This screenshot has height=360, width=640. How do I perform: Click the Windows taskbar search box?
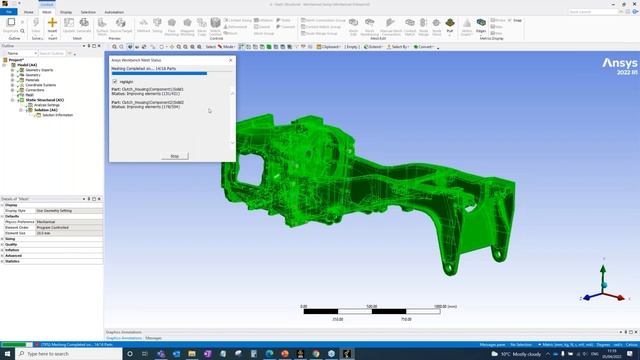69,354
